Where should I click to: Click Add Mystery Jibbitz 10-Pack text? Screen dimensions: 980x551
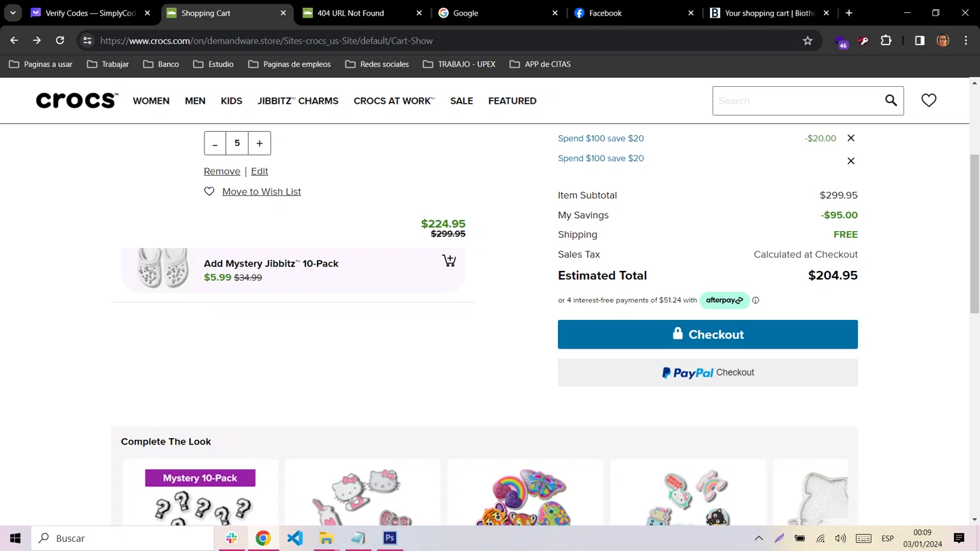pyautogui.click(x=271, y=264)
